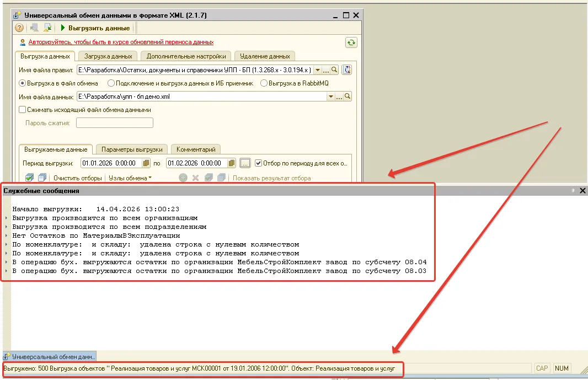Toggle "Отбор по периоду для всех" checkbox
The height and width of the screenshot is (380, 588).
[258, 163]
